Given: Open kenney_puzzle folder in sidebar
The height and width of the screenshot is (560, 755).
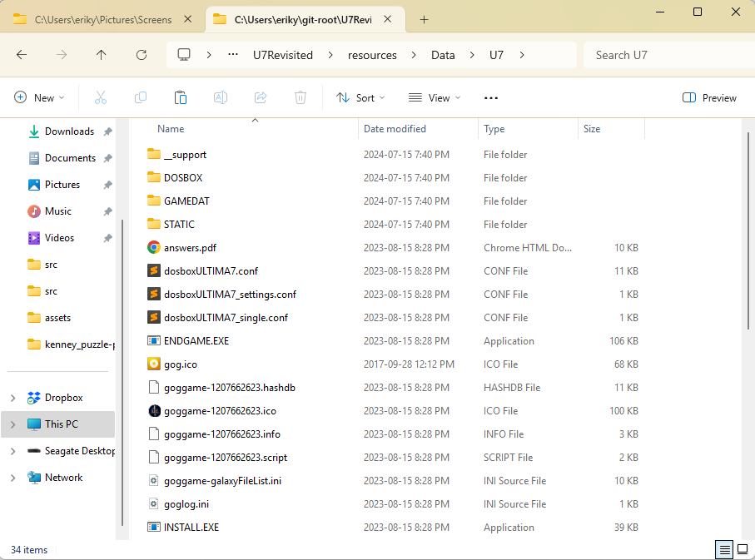Looking at the screenshot, I should (70, 344).
